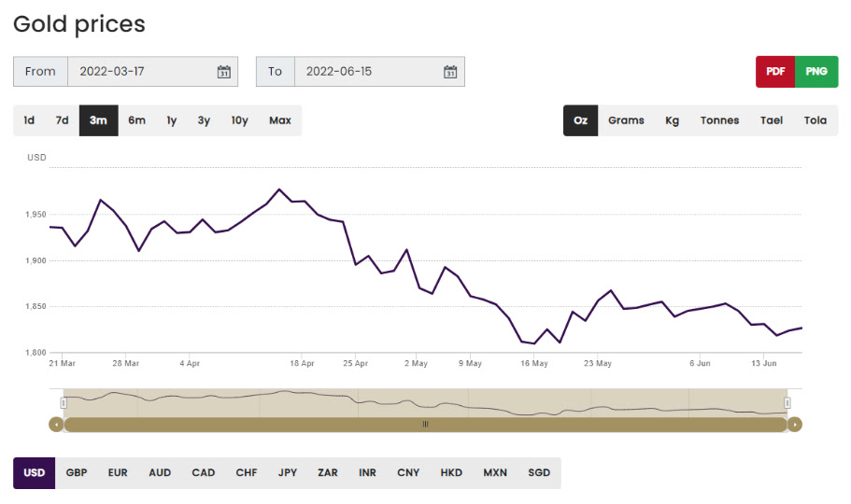Switch weight unit to Grams
851x504 pixels.
(x=626, y=120)
